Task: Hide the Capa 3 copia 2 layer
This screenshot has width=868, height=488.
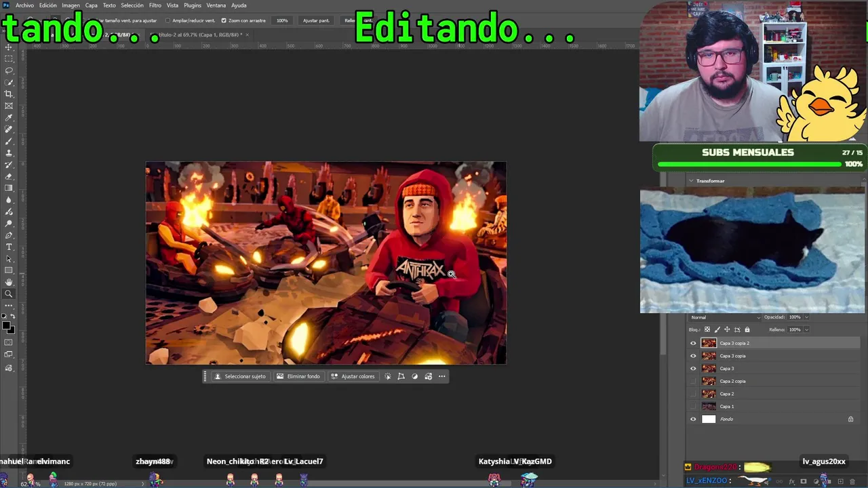Action: (693, 343)
